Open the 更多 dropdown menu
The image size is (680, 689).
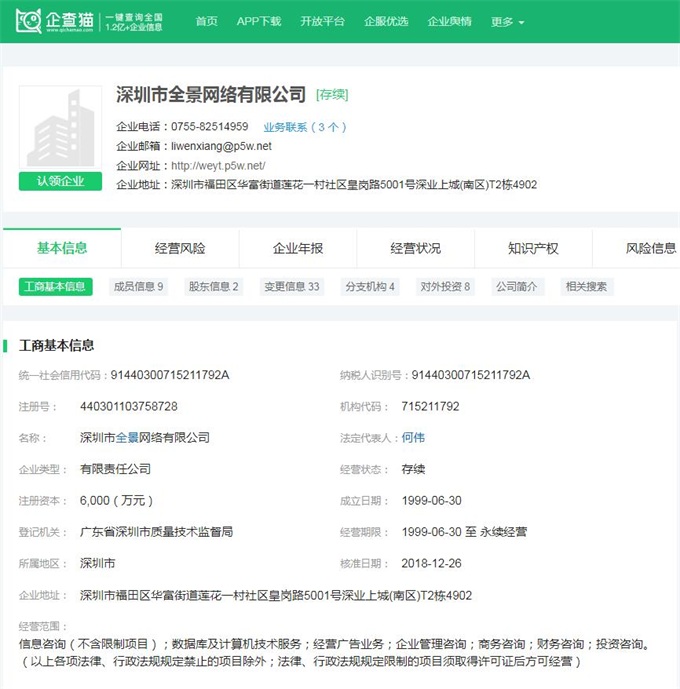pyautogui.click(x=507, y=22)
